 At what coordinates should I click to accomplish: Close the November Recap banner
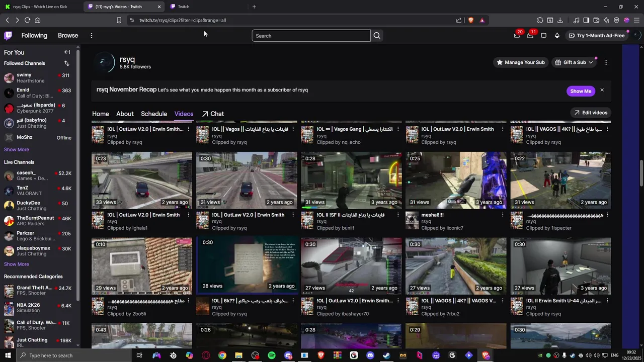(602, 90)
